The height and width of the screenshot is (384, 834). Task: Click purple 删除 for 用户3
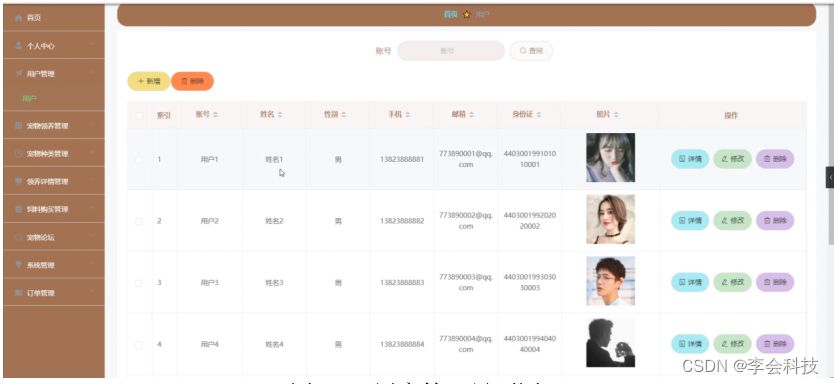point(775,282)
